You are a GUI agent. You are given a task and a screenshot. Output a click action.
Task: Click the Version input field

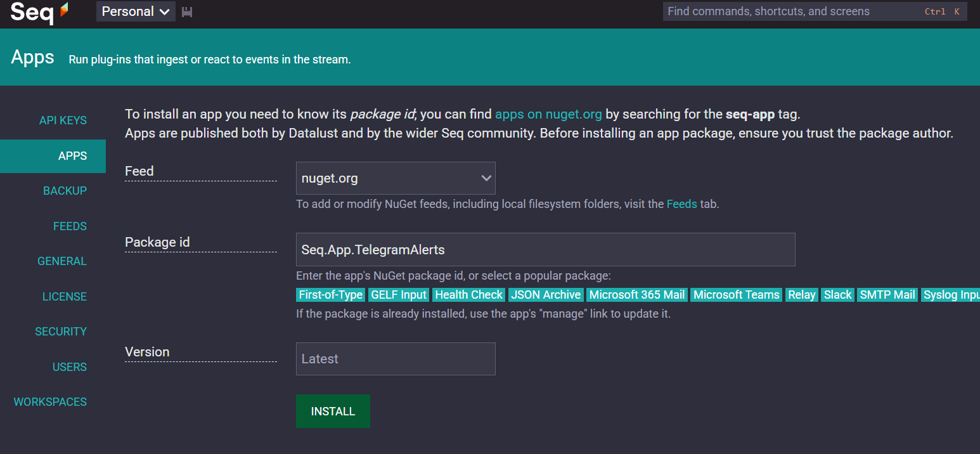click(396, 359)
